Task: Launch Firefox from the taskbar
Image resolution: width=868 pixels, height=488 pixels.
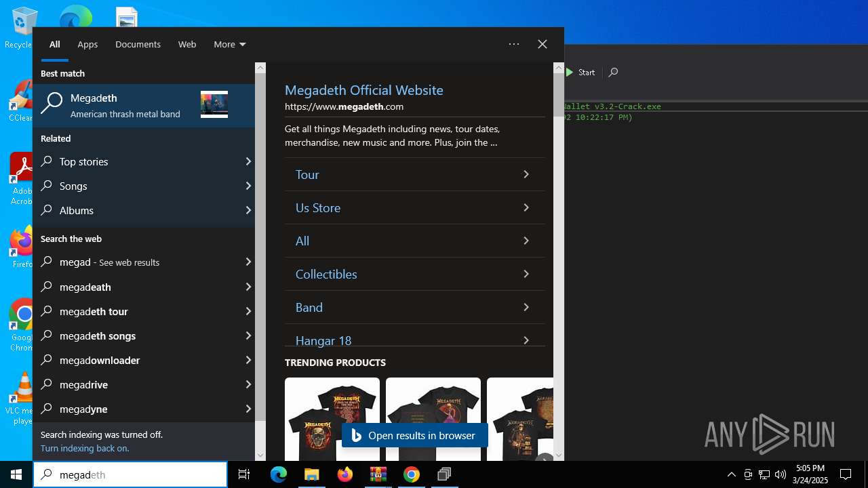Action: click(x=344, y=474)
